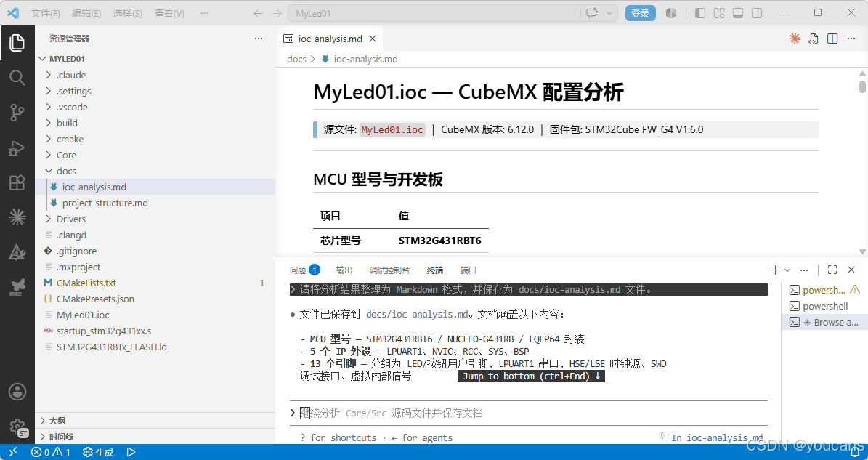Click the show source icon in editor toolbar
868x460 pixels.
coord(814,39)
